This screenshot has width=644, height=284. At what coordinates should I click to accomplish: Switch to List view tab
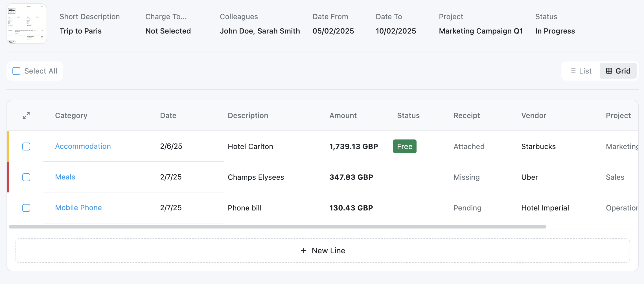click(x=581, y=71)
